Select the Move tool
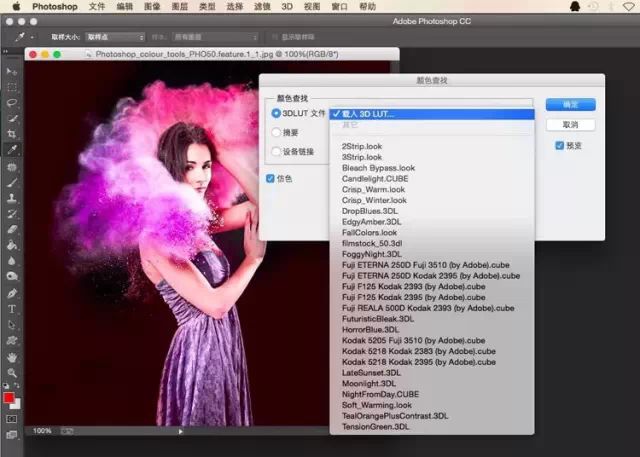 (11, 72)
